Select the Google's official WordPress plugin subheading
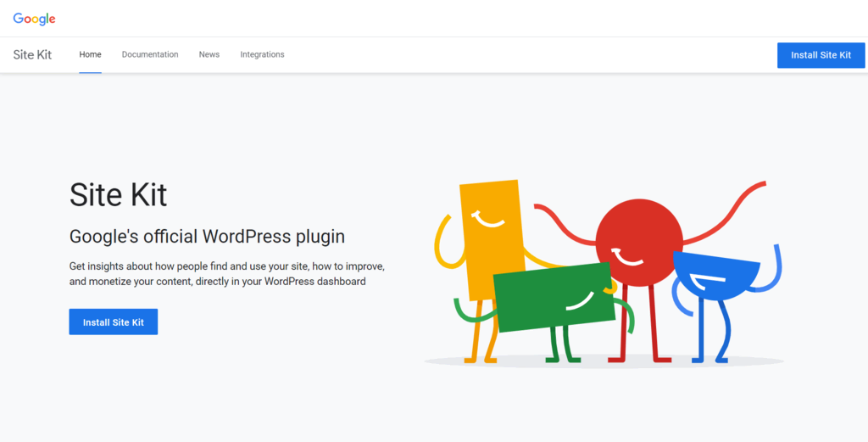This screenshot has width=868, height=442. point(207,236)
